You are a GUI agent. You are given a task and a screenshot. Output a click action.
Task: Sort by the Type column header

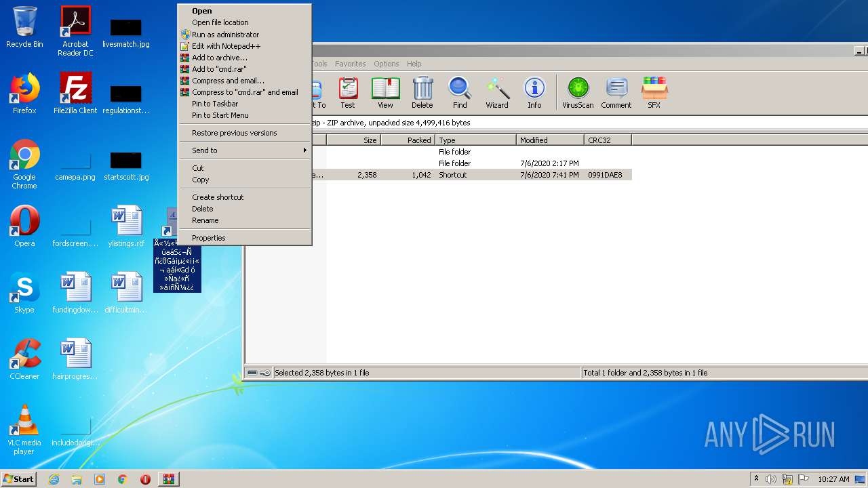[475, 140]
